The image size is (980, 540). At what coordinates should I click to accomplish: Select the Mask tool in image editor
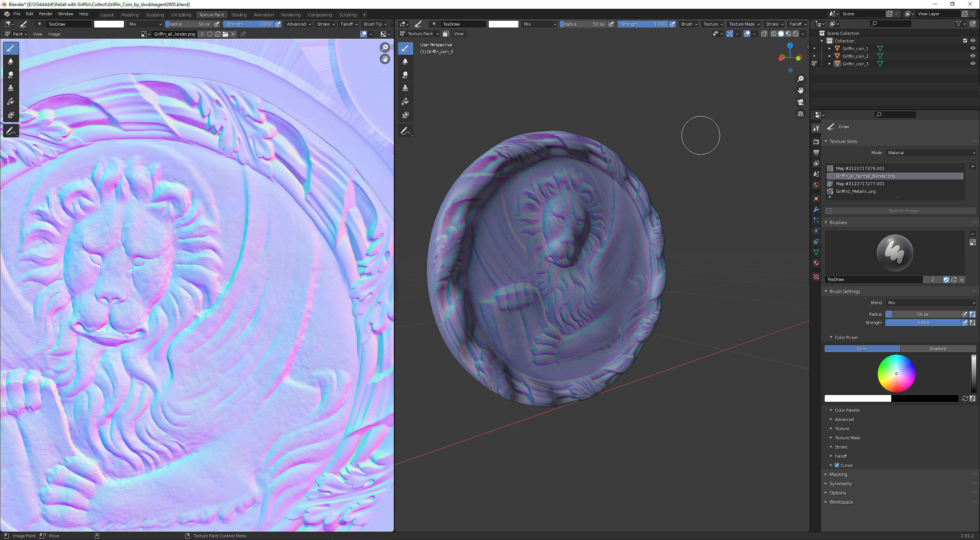tap(11, 115)
